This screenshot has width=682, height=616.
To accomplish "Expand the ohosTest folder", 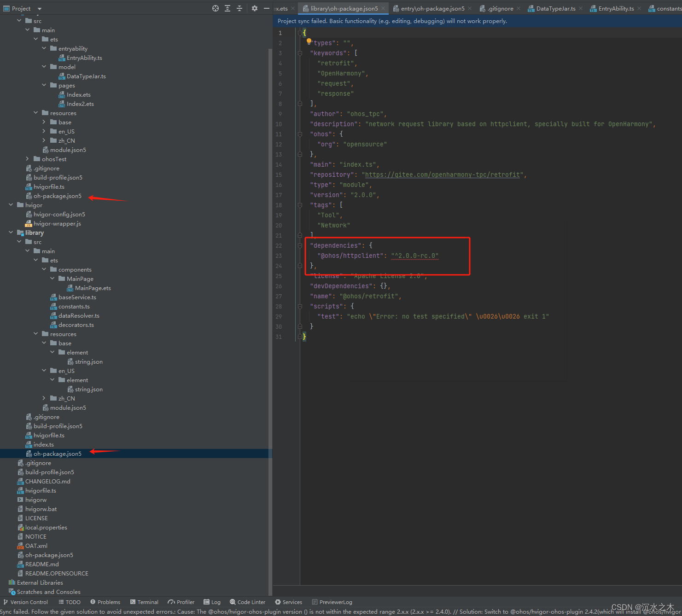I will [28, 159].
